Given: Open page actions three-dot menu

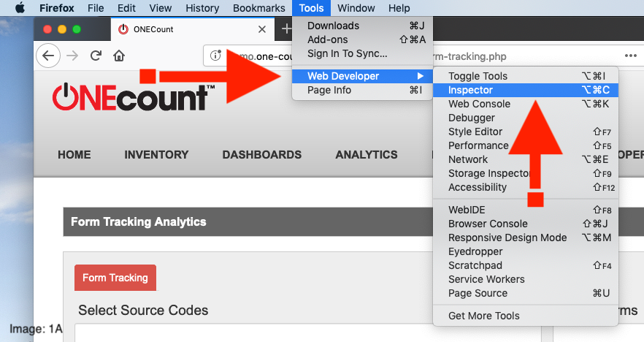Looking at the screenshot, I should (630, 56).
